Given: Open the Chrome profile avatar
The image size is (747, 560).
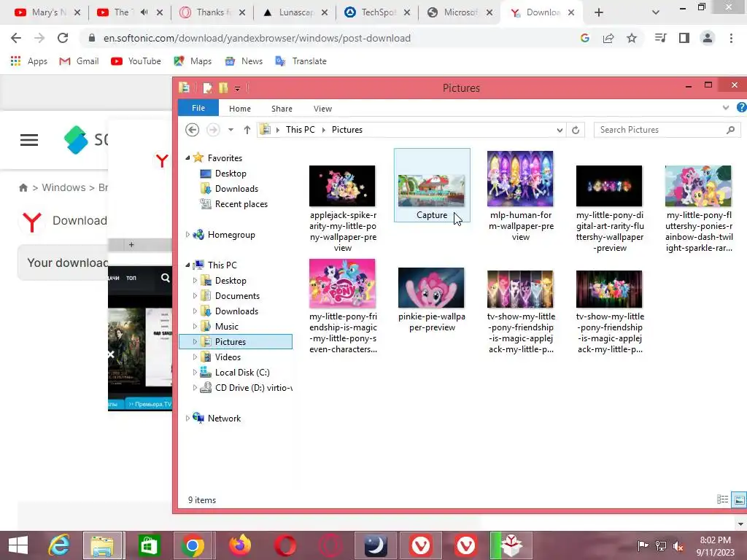Looking at the screenshot, I should [x=708, y=38].
